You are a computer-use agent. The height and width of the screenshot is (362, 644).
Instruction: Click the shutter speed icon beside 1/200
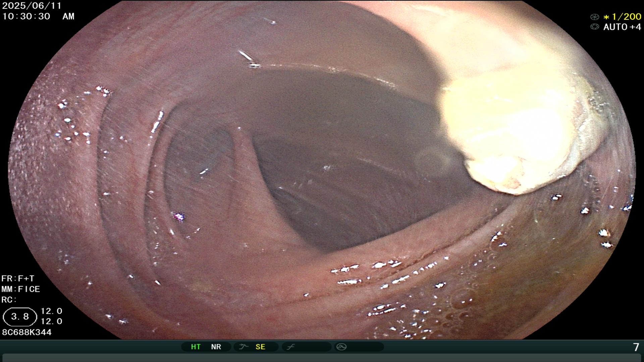click(594, 17)
